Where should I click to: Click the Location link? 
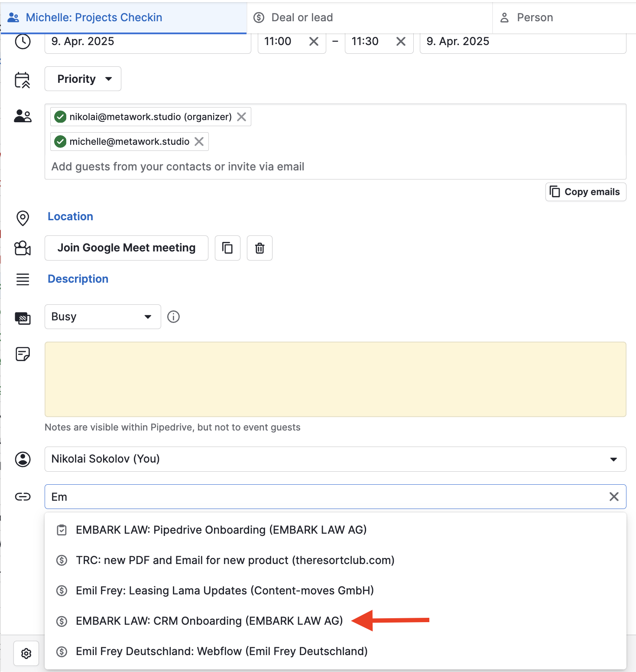70,217
